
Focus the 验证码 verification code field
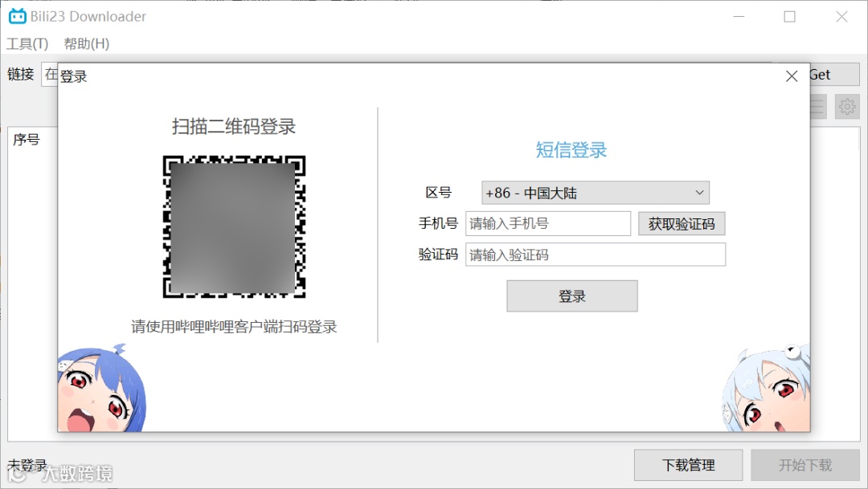pos(595,255)
